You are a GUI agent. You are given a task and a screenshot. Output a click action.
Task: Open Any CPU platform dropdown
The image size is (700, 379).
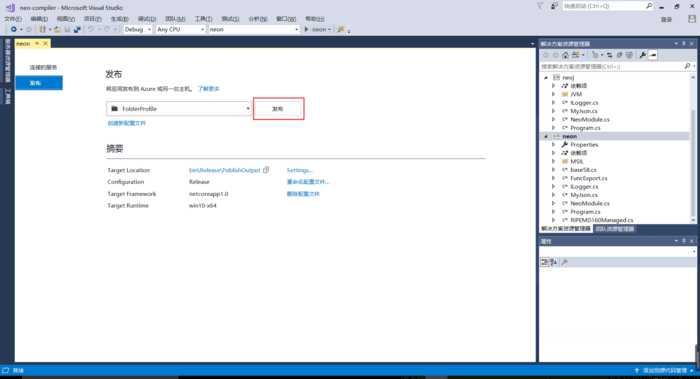click(x=180, y=29)
